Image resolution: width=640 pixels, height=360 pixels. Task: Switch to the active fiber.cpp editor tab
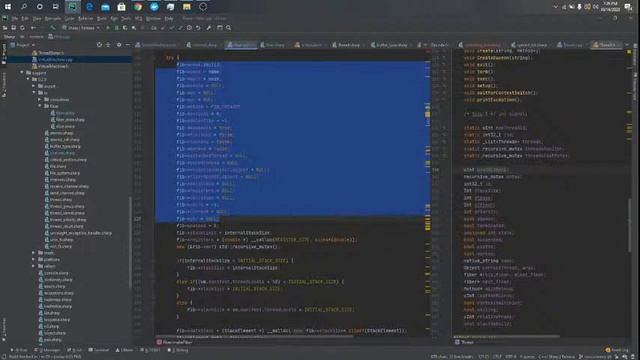point(240,45)
